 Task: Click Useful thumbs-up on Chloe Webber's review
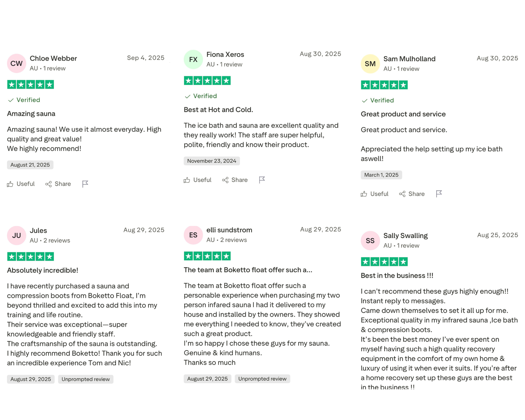click(x=21, y=184)
